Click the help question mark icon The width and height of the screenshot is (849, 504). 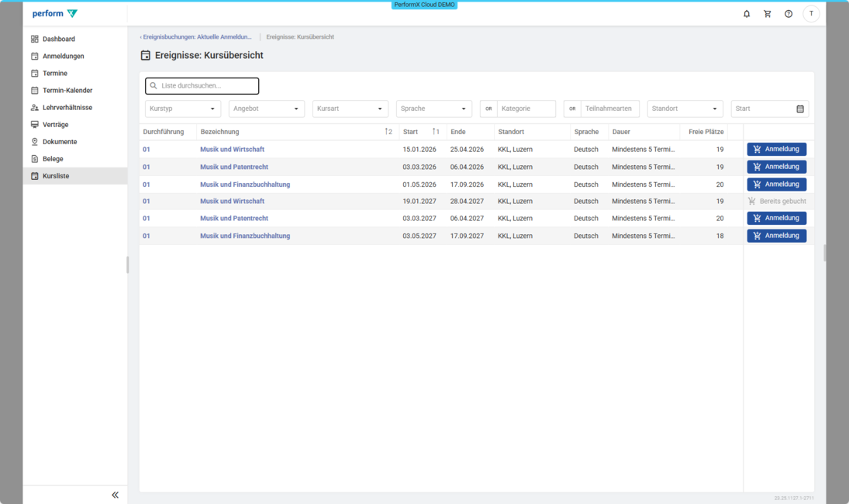coord(789,14)
